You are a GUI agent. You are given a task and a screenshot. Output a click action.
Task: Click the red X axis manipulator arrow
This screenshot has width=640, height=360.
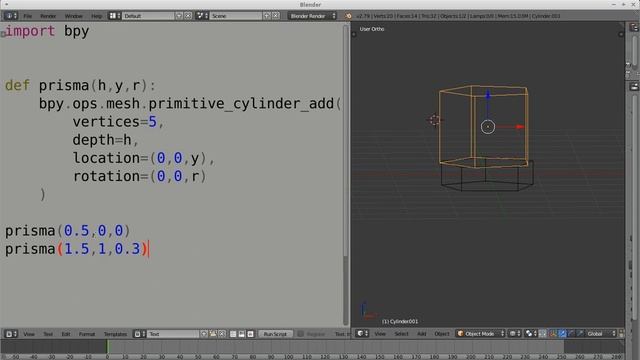[519, 127]
